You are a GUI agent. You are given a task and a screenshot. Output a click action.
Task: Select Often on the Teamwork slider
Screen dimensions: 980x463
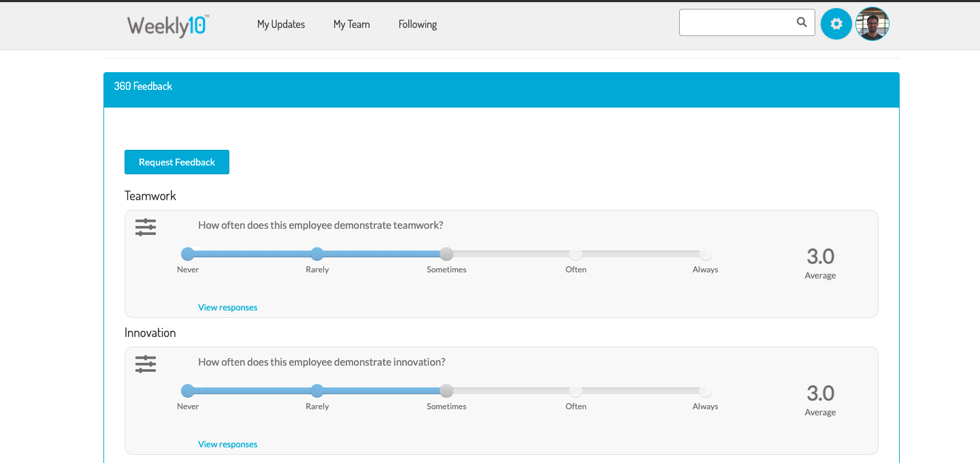pos(576,254)
